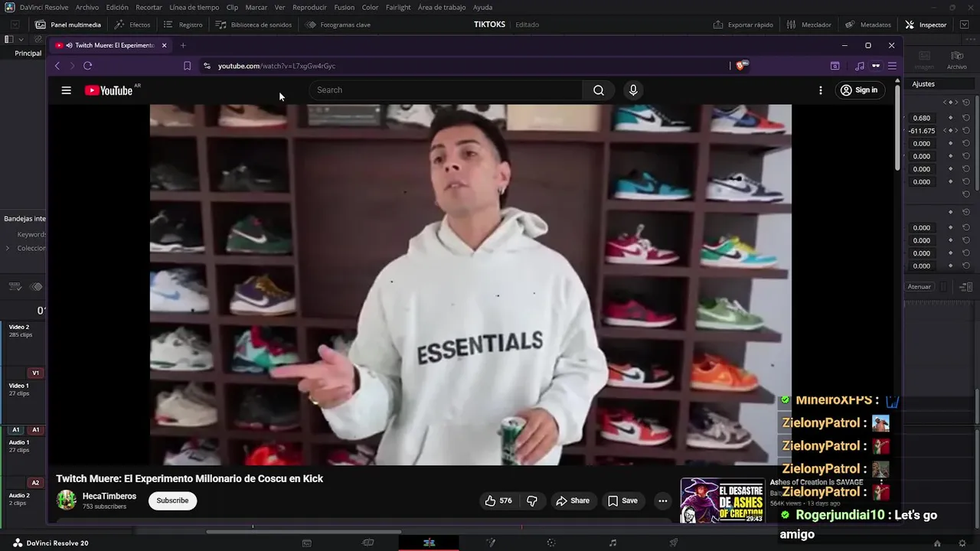The height and width of the screenshot is (551, 980).
Task: Expand the Colecciones tree arrow
Action: [x=8, y=248]
